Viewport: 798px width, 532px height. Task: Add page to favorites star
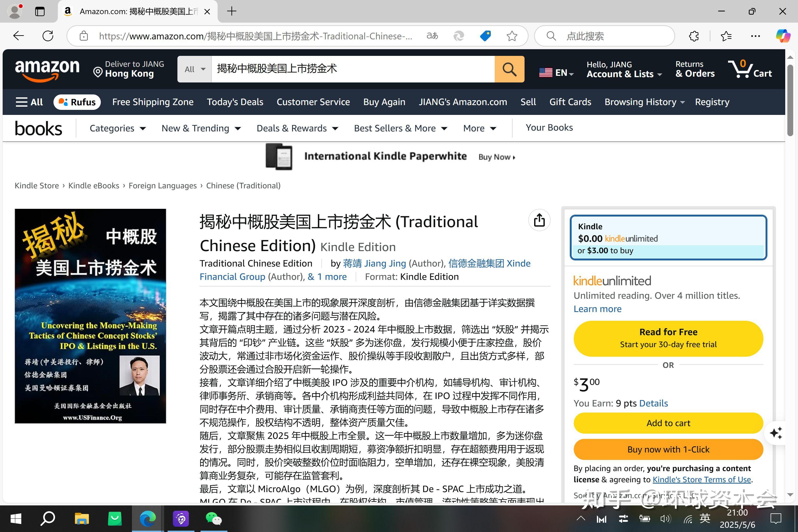pos(512,36)
